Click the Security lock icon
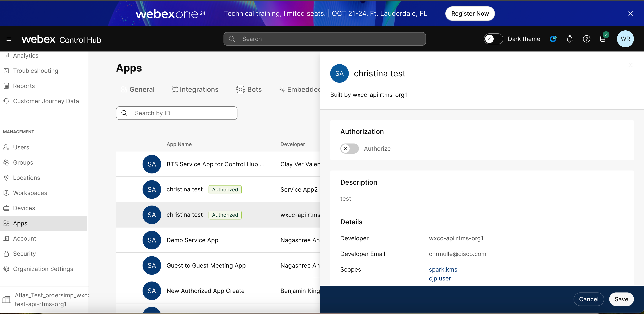Viewport: 644px width, 314px height. [7, 254]
